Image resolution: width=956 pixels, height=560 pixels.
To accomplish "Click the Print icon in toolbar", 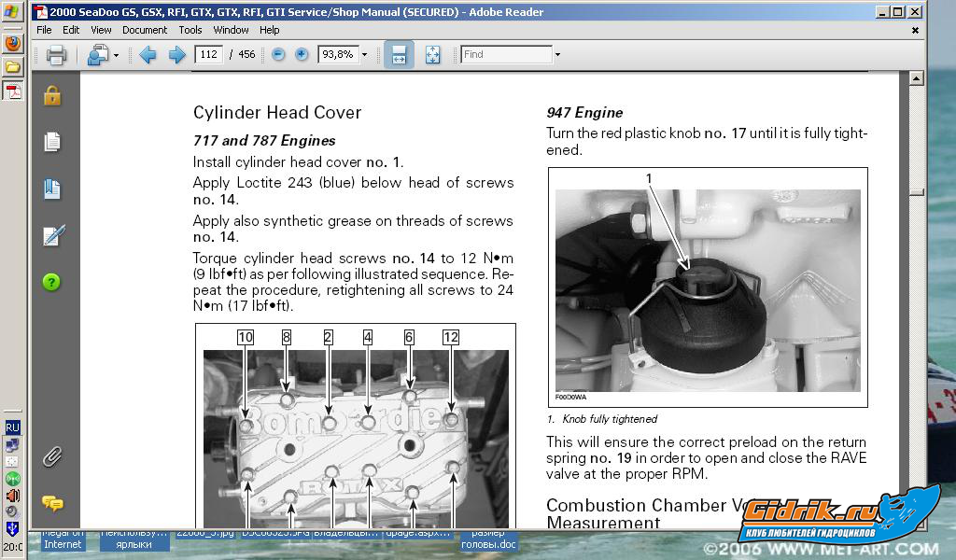I will click(56, 55).
